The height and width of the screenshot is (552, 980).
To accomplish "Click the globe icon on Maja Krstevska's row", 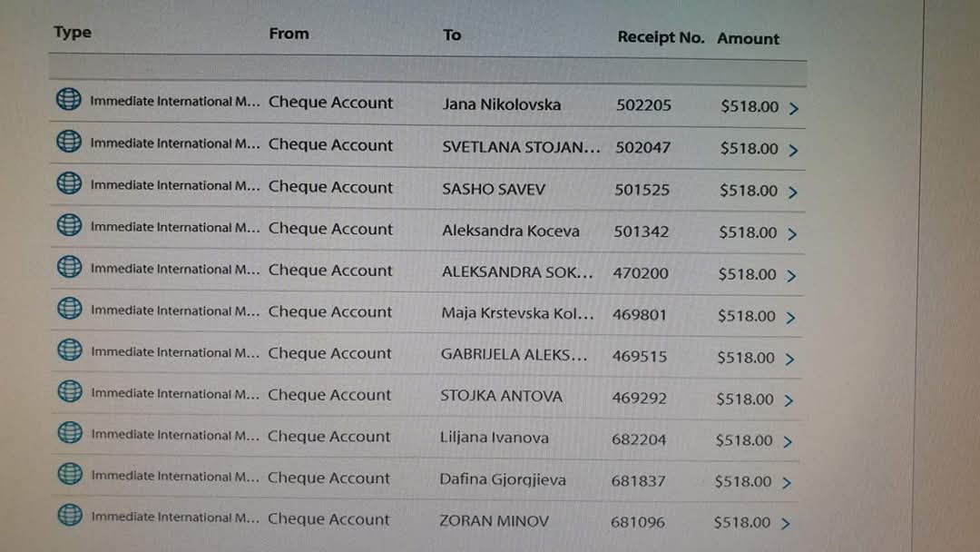I will tap(69, 309).
